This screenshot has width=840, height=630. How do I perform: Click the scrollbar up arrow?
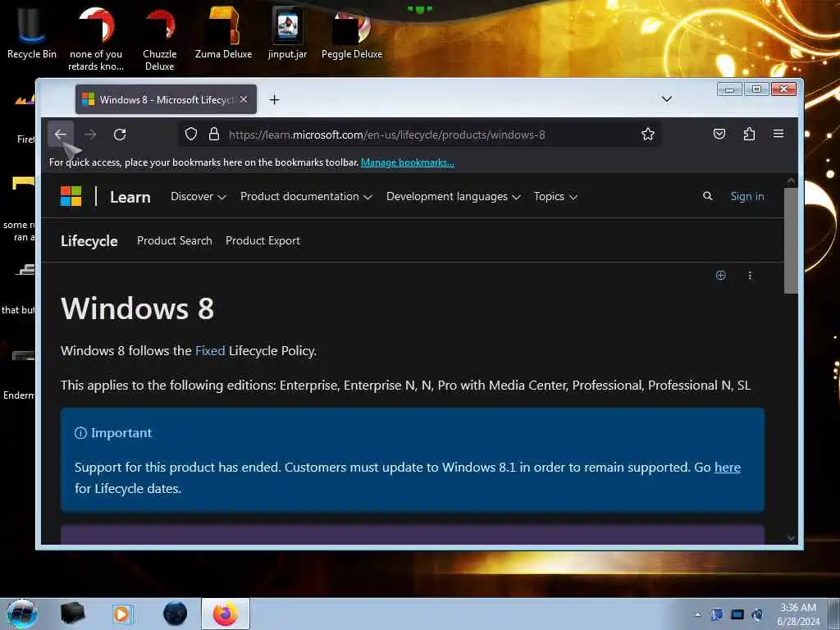point(791,181)
